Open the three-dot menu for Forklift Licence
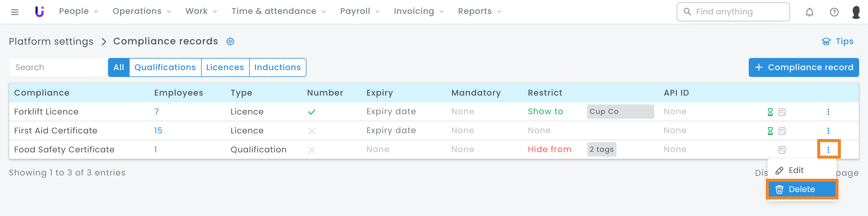Screen dimensions: 868x216 [x=828, y=112]
